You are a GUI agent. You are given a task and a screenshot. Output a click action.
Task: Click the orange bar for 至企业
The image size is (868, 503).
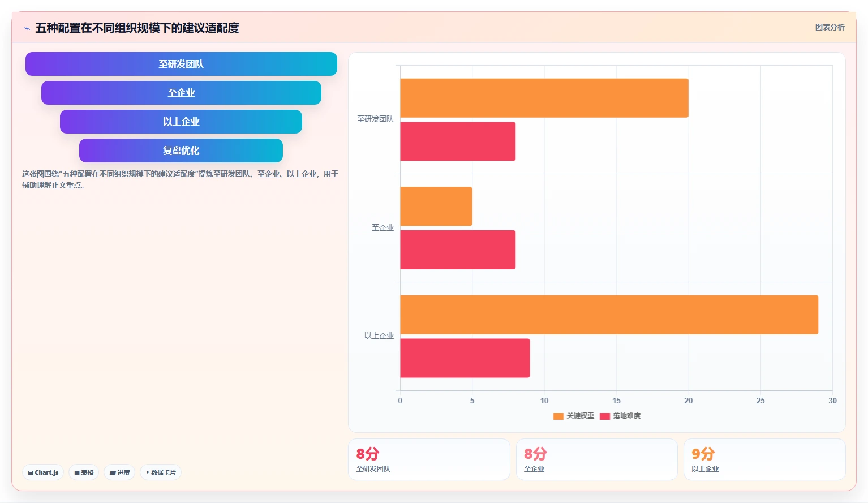pyautogui.click(x=436, y=207)
